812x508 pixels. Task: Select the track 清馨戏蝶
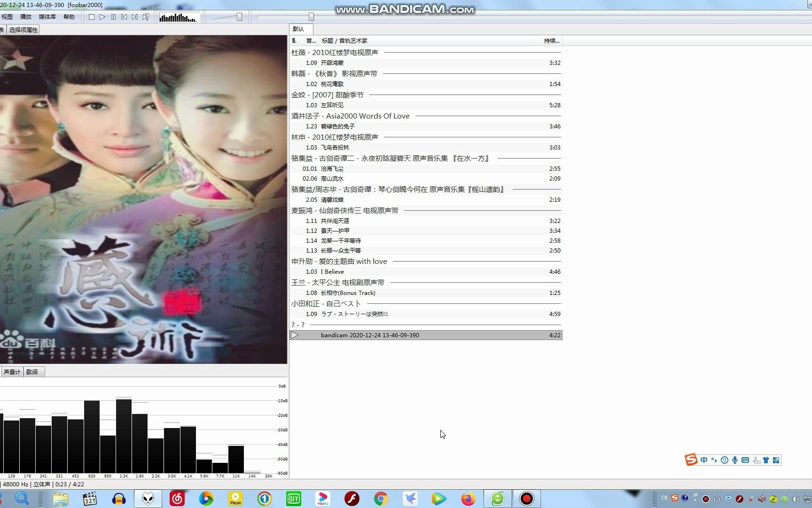(x=426, y=199)
